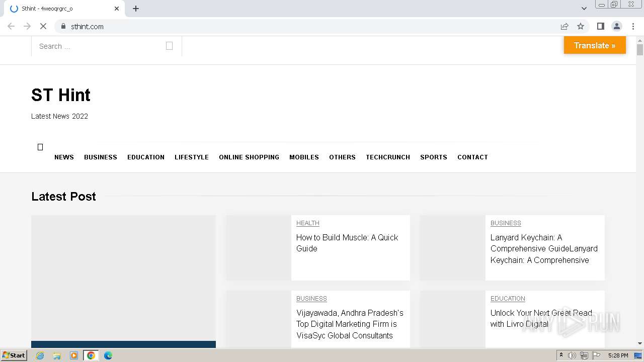The image size is (644, 362).
Task: Open the TECHCRUNCH menu item
Action: pyautogui.click(x=388, y=157)
